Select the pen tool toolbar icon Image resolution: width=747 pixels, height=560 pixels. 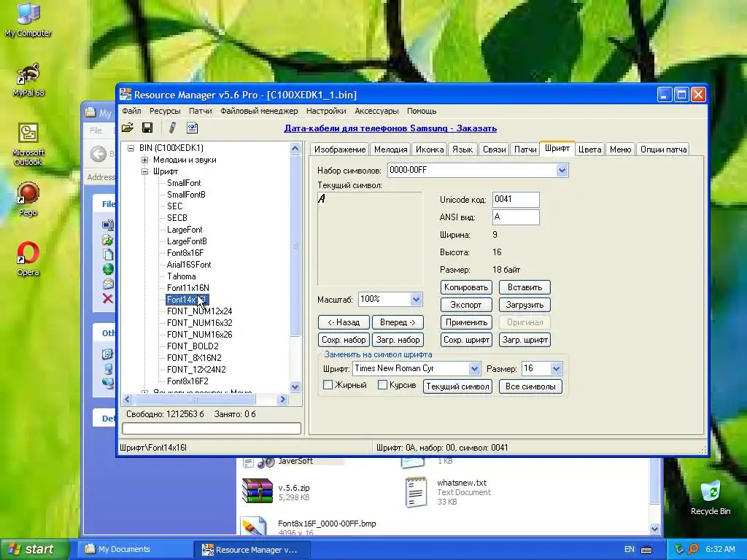pos(172,128)
